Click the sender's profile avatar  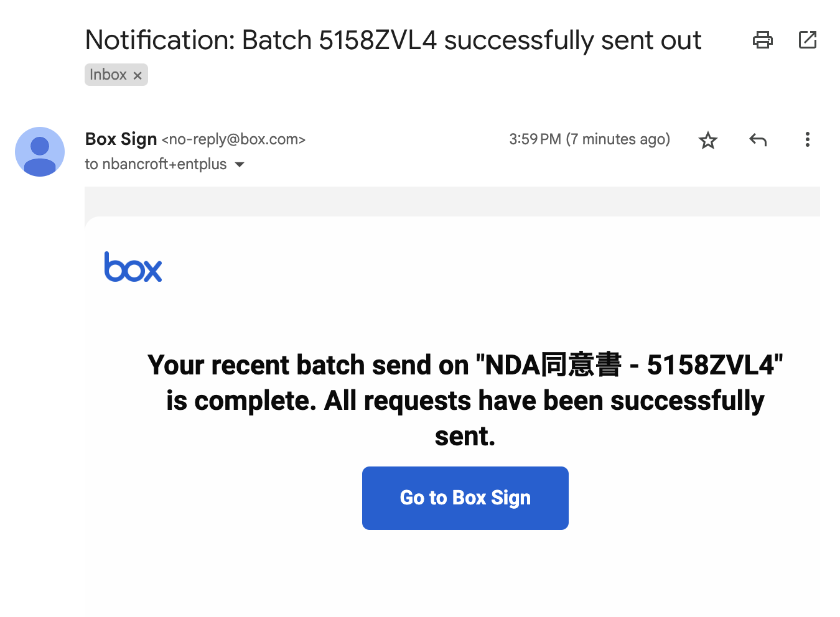(40, 152)
